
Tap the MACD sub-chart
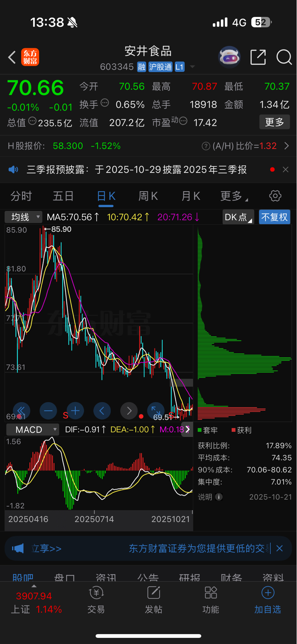click(99, 473)
